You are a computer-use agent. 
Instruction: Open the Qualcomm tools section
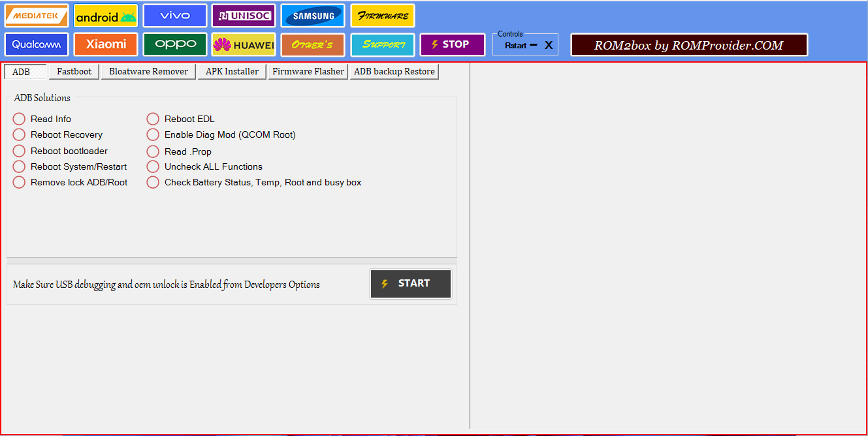36,44
